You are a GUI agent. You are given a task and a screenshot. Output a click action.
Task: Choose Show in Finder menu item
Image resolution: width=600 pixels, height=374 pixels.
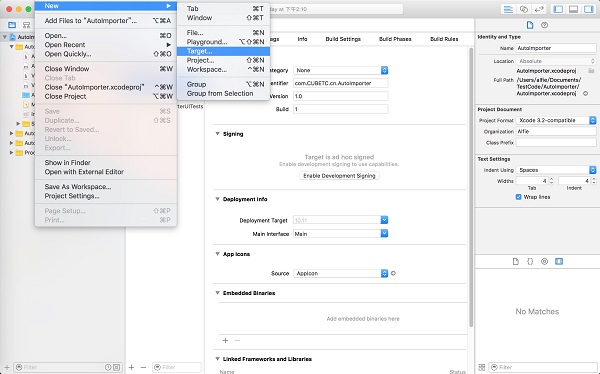(106, 163)
